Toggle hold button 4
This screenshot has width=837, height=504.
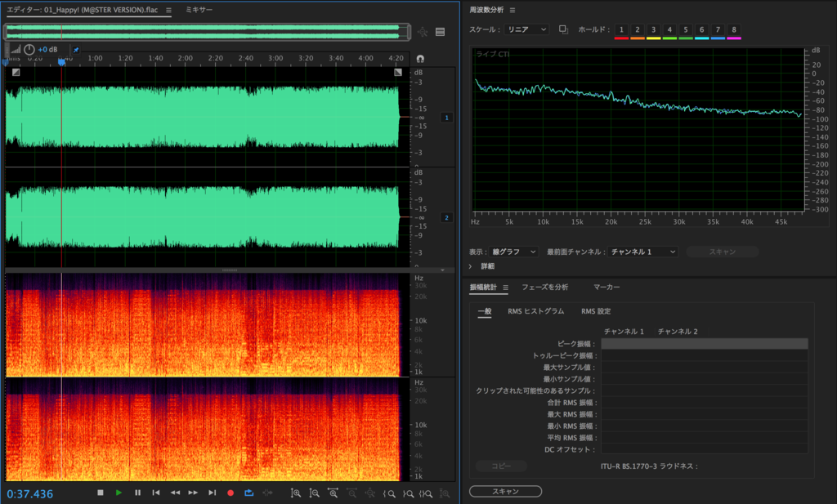point(669,30)
